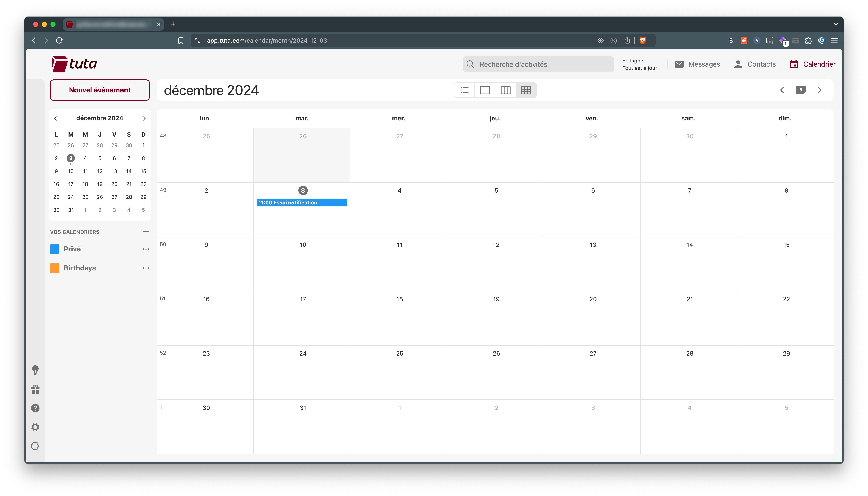The width and height of the screenshot is (868, 496).
Task: Select day 15 in the mini calendar
Action: coord(143,171)
